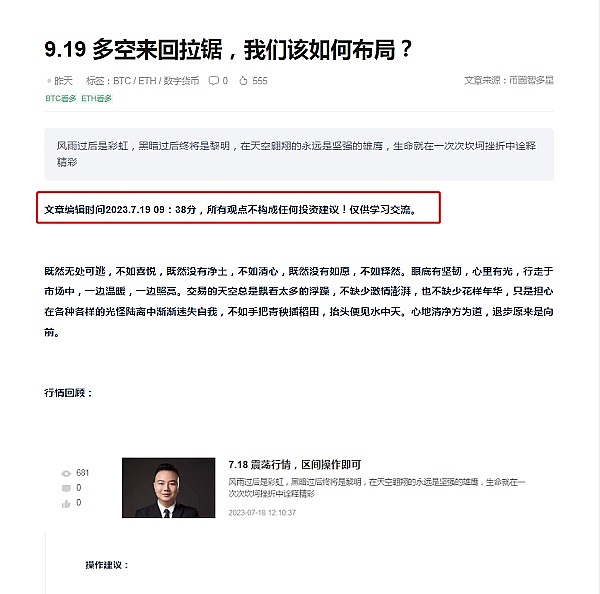Screen dimensions: 600x594
Task: Click the gray quote box starting 风雨过后是彩虹
Action: (299, 154)
